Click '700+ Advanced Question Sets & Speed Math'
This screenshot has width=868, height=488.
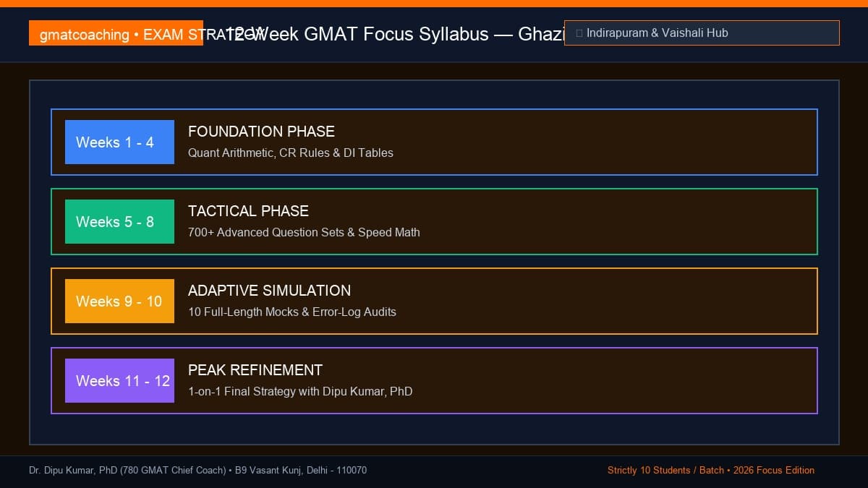304,233
